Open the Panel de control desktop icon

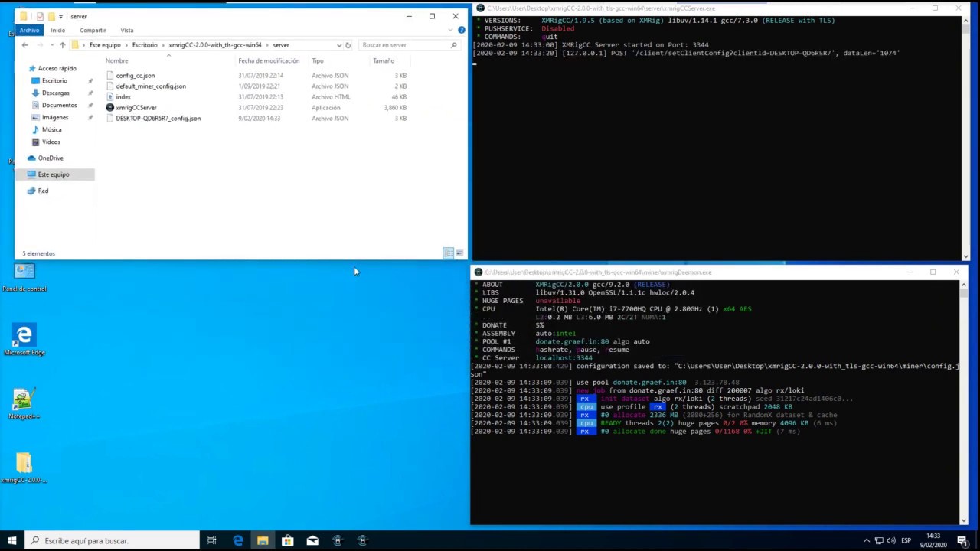[24, 278]
